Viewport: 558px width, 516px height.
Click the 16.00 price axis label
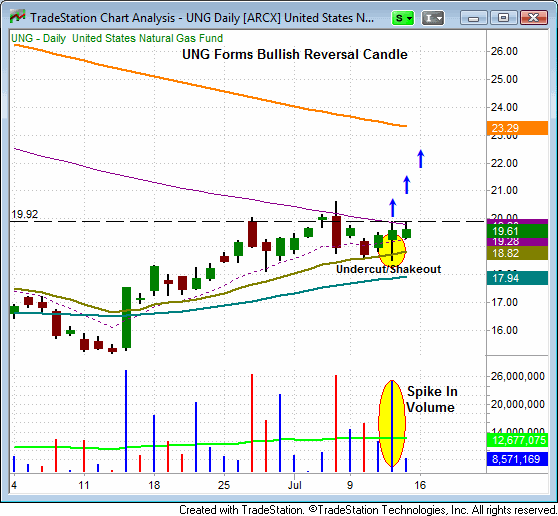click(x=504, y=330)
